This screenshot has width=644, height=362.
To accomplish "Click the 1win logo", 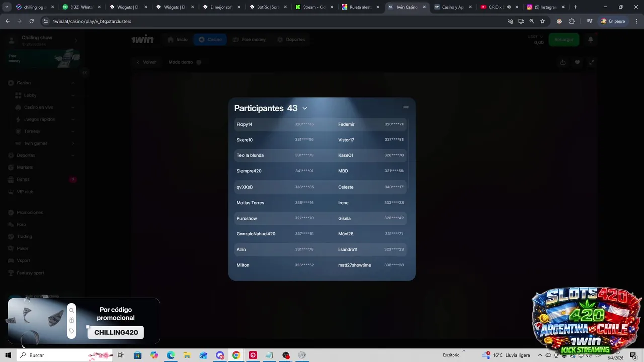I will 142,39.
